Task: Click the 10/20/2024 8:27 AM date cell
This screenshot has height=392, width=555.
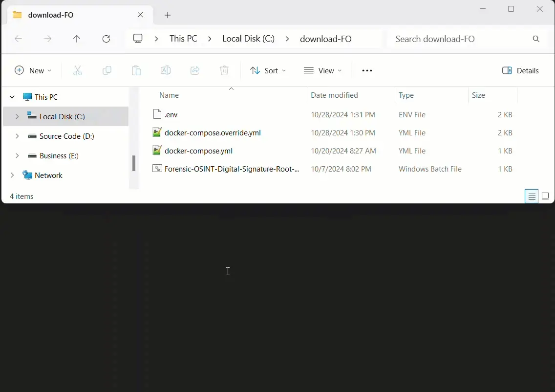Action: pyautogui.click(x=343, y=151)
